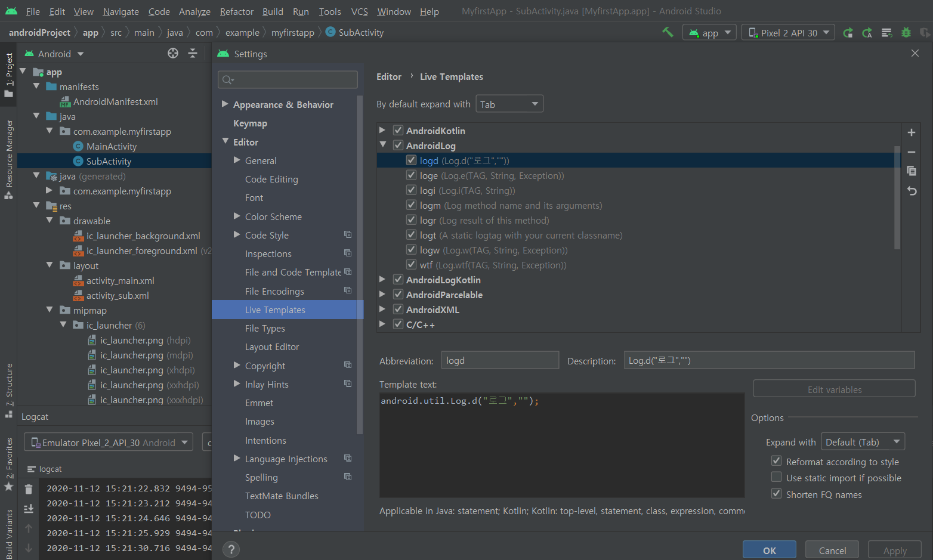Screen dimensions: 933x560
Task: Collapse all in Project panel
Action: coord(193,54)
